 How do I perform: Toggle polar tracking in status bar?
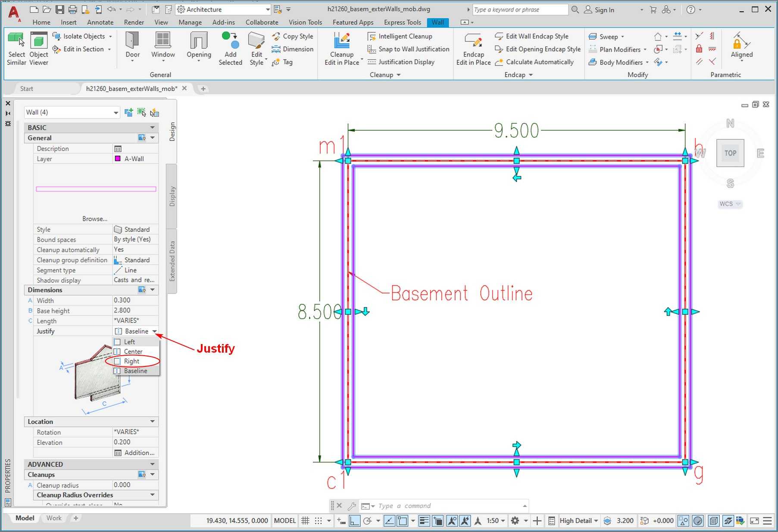point(367,521)
